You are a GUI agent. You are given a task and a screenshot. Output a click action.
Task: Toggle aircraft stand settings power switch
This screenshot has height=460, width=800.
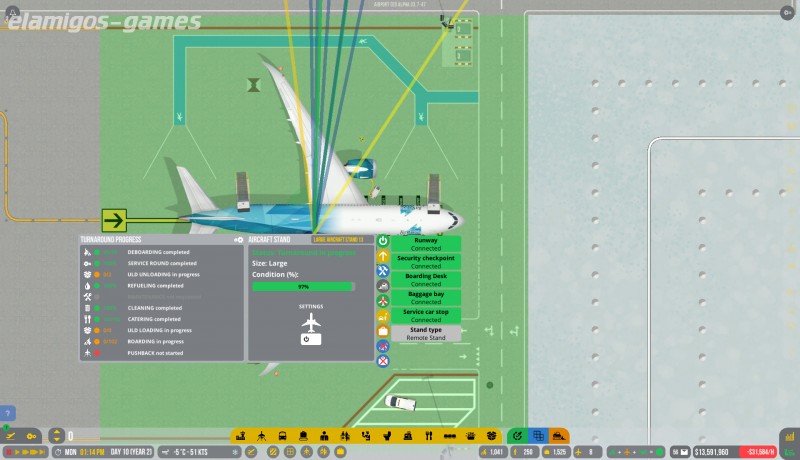tap(311, 340)
